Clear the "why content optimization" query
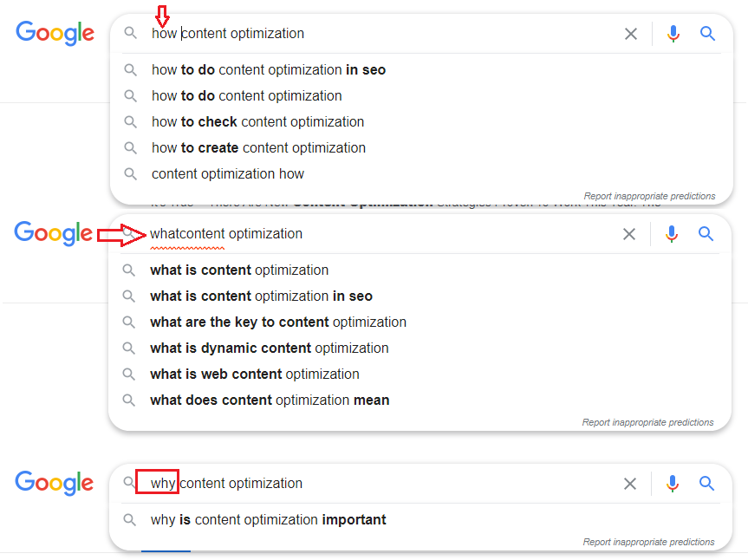 [630, 484]
